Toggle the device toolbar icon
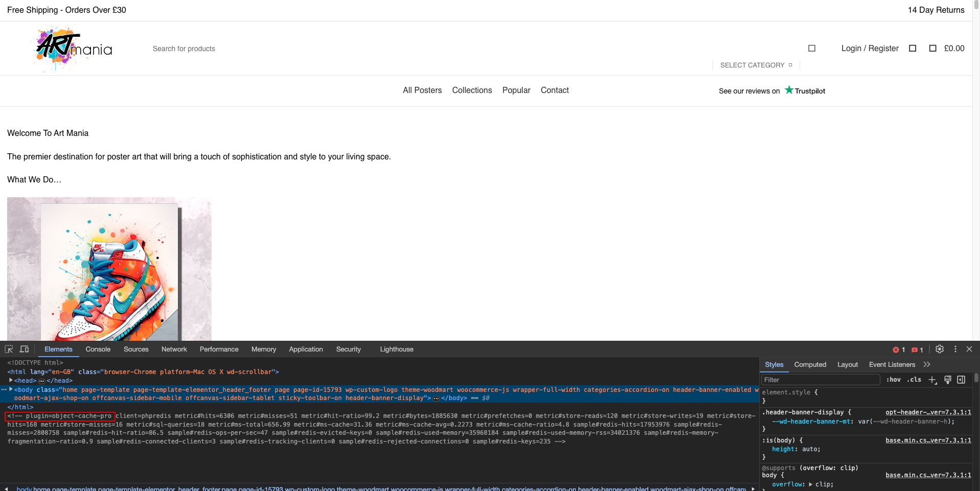Viewport: 980px width, 491px height. (x=24, y=349)
